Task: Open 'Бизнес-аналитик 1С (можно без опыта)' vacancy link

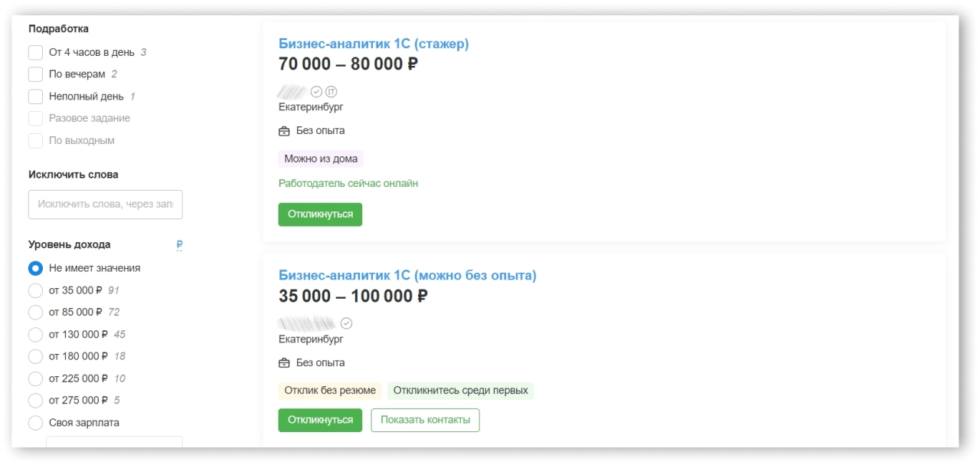Action: click(407, 275)
